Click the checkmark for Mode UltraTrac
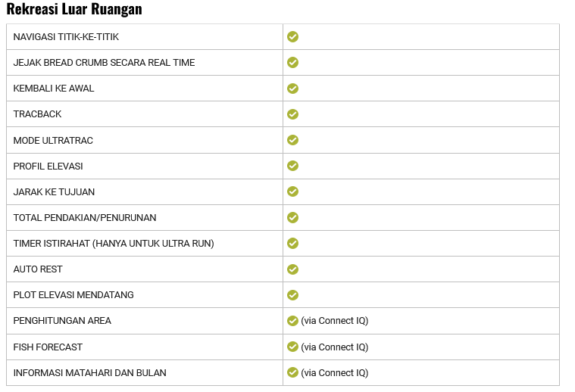The height and width of the screenshot is (392, 575). pyautogui.click(x=292, y=140)
